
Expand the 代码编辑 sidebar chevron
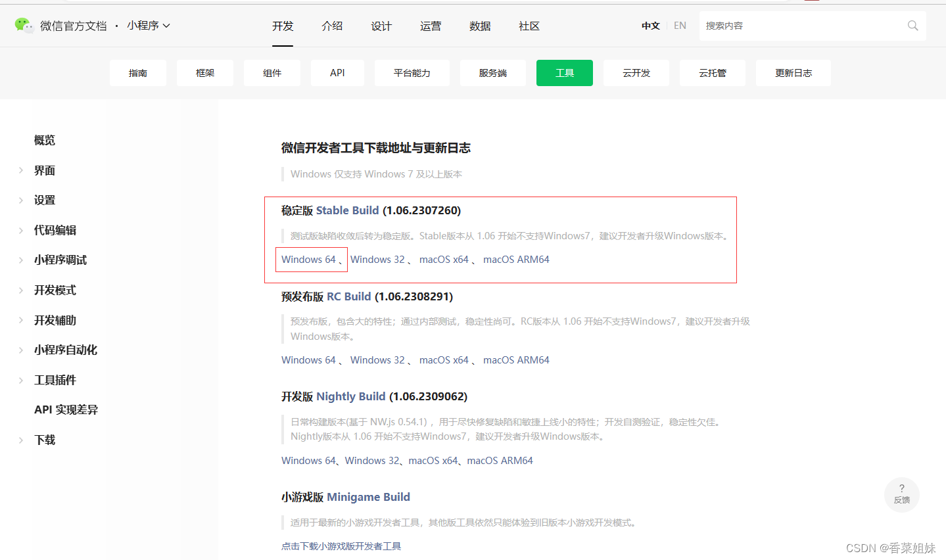(x=21, y=230)
